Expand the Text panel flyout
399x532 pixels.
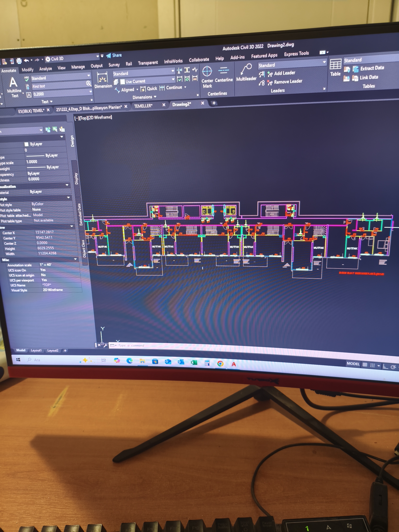point(47,102)
